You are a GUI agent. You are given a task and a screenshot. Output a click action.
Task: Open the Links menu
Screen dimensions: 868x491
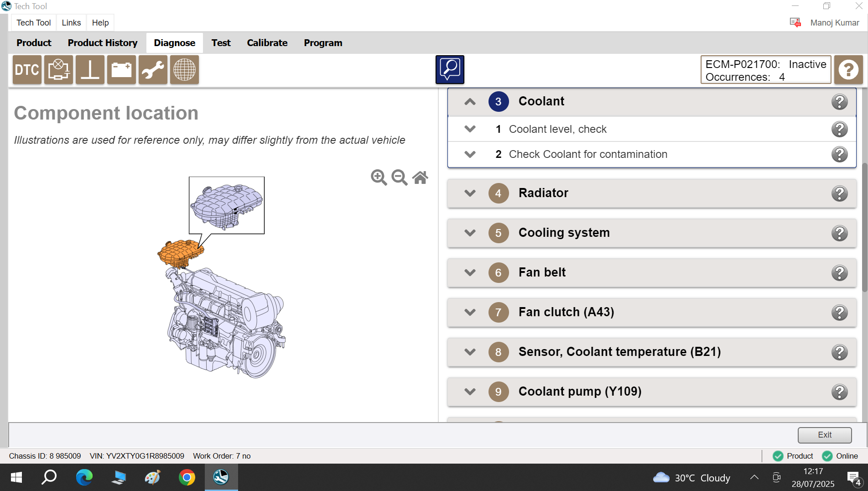[x=71, y=23]
